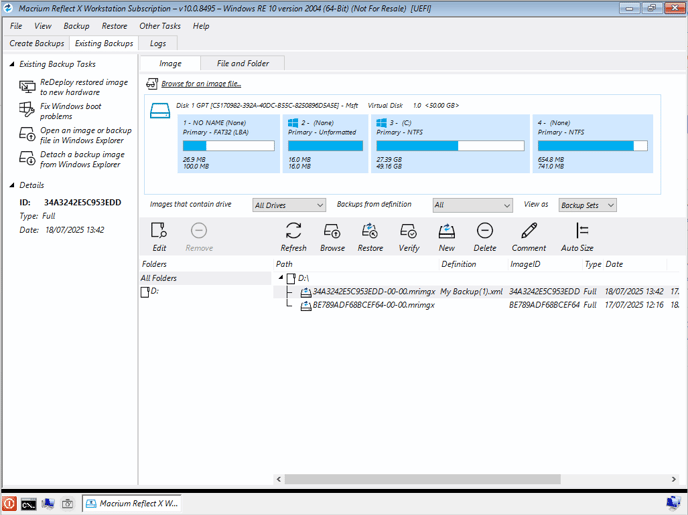Screen dimensions: 688x515
Task: Collapse the Existing Backup Tasks section
Action: [x=12, y=64]
